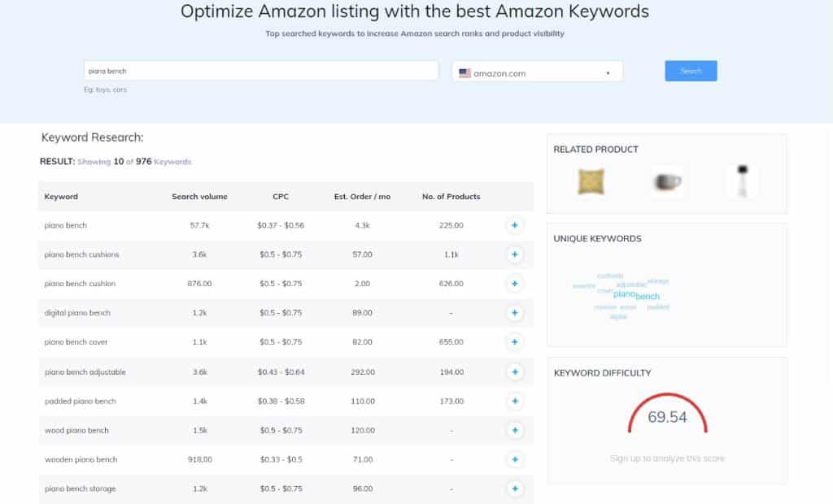Viewport: 833px width, 504px height.
Task: Select "Sign up to analyze this score"
Action: pyautogui.click(x=666, y=458)
